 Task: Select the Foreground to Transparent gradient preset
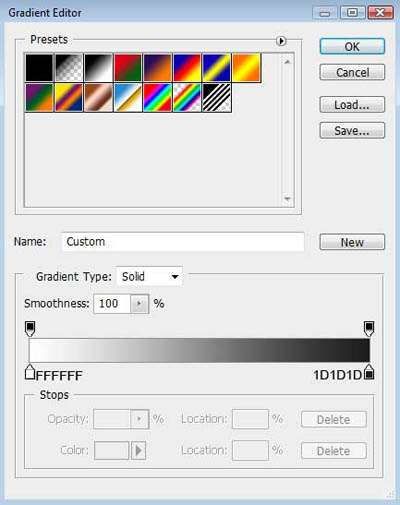tap(69, 68)
